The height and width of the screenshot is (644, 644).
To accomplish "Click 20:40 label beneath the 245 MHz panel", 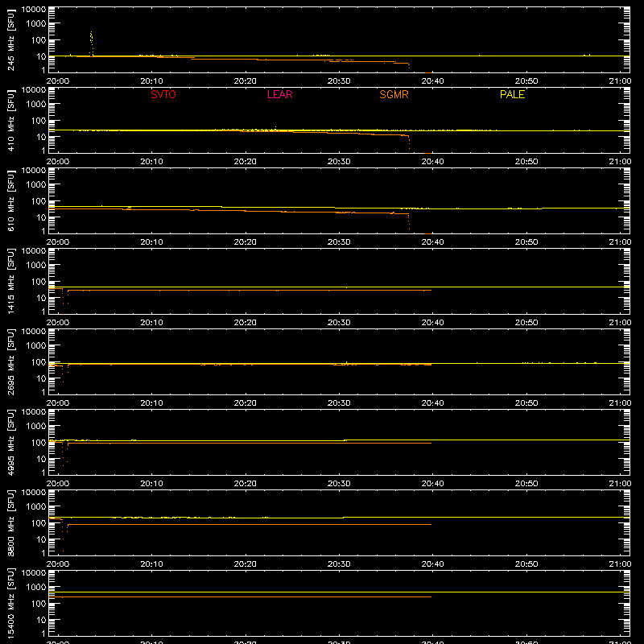I will click(x=432, y=81).
